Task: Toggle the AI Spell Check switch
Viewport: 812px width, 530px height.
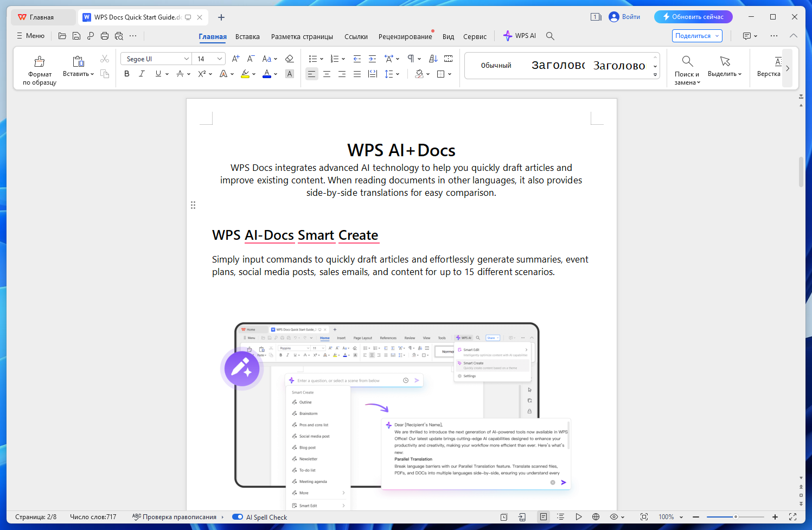Action: coord(238,517)
